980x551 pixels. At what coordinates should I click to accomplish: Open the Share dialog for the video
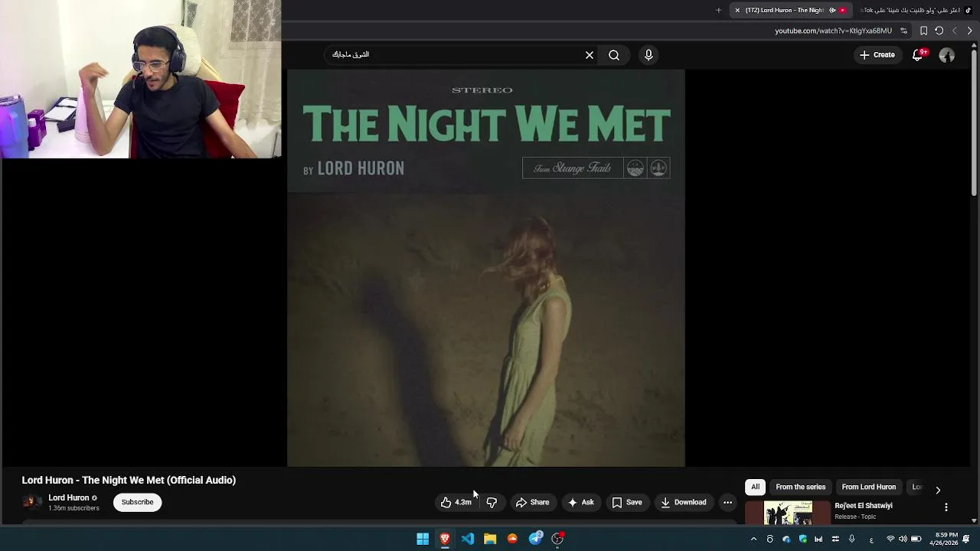click(532, 502)
